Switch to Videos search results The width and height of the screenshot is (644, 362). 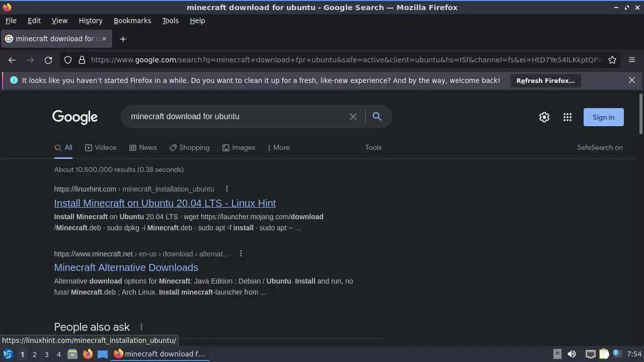(101, 147)
